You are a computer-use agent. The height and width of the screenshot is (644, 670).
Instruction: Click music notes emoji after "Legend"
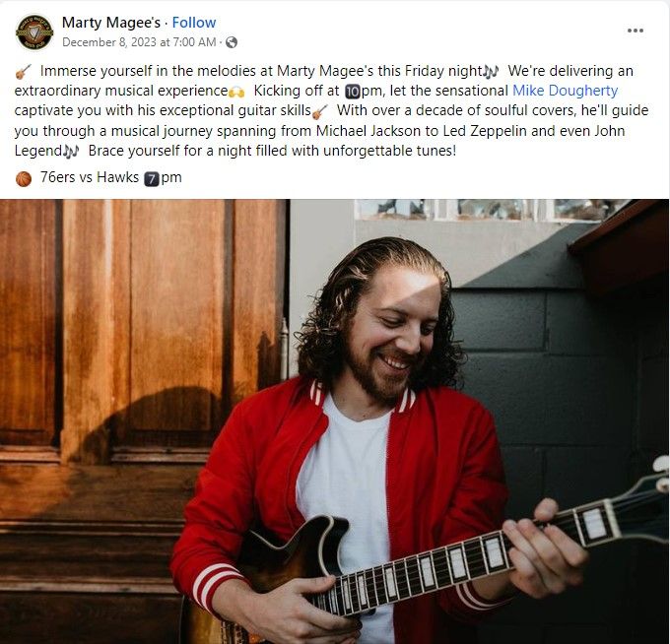click(71, 152)
